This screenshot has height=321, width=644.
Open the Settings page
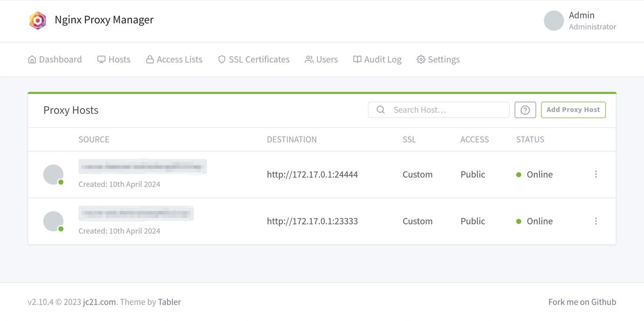click(438, 59)
